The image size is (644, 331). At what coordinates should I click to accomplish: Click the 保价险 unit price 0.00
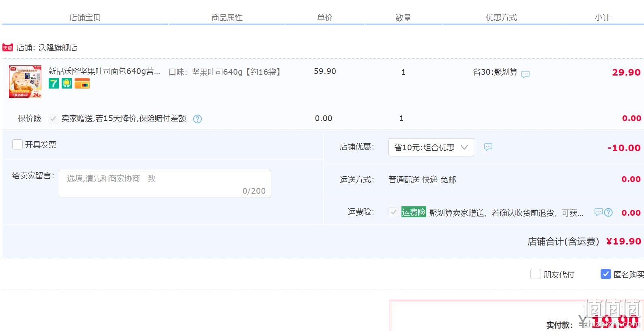click(x=324, y=118)
